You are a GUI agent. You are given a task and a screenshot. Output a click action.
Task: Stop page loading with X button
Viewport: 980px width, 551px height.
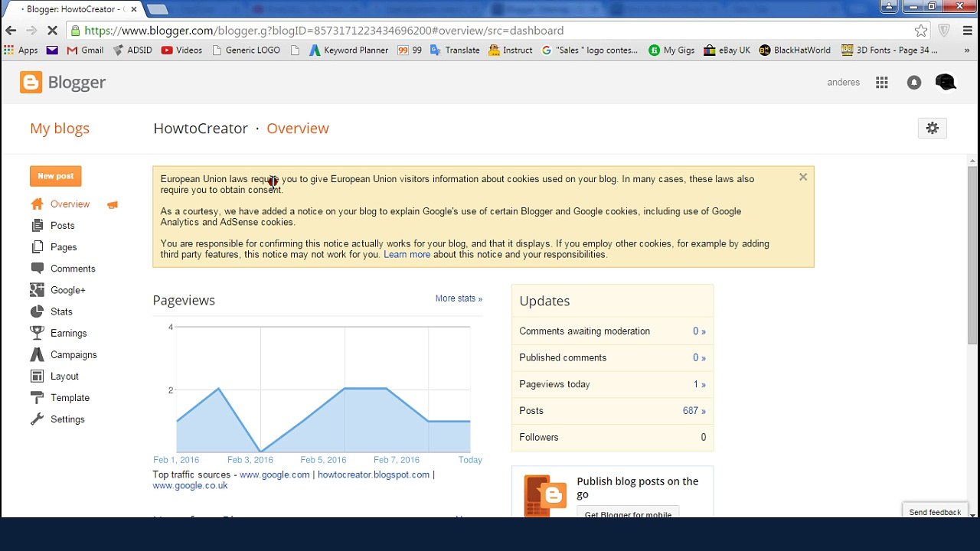click(x=53, y=31)
